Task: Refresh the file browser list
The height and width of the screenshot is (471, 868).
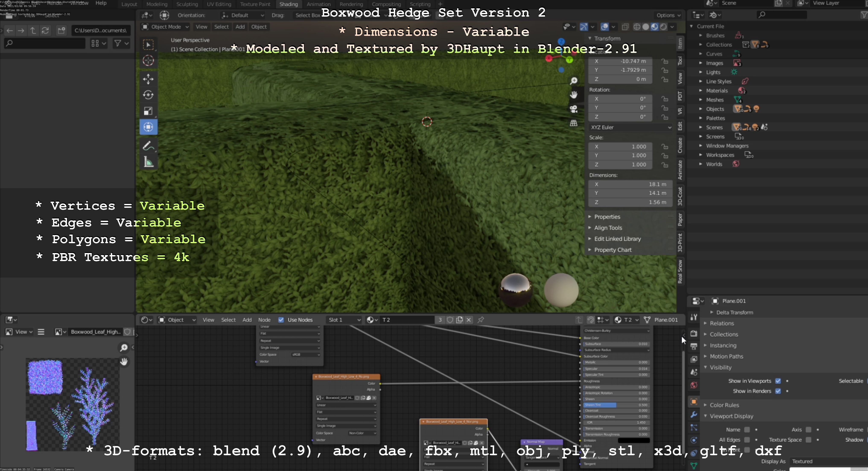Action: tap(45, 31)
